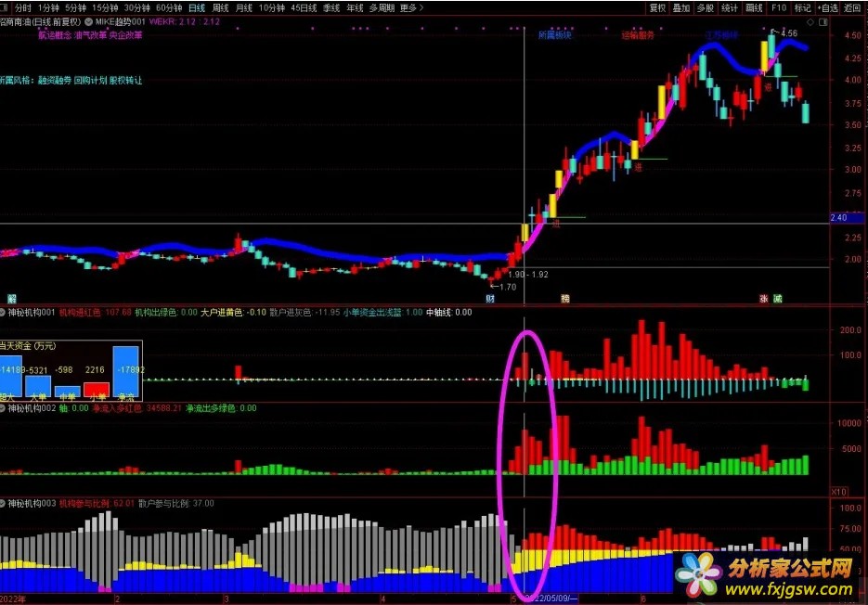Click the 统计 statistics button
This screenshot has width=868, height=605.
coord(730,7)
